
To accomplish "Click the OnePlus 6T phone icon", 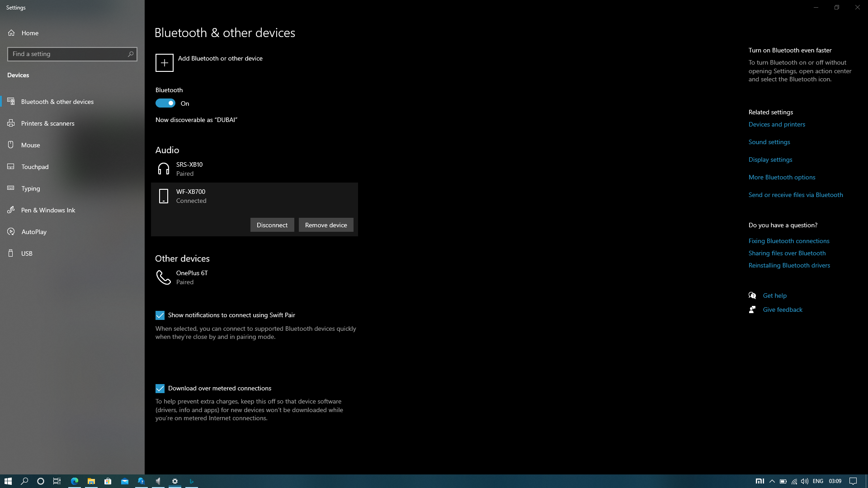I will click(x=163, y=277).
